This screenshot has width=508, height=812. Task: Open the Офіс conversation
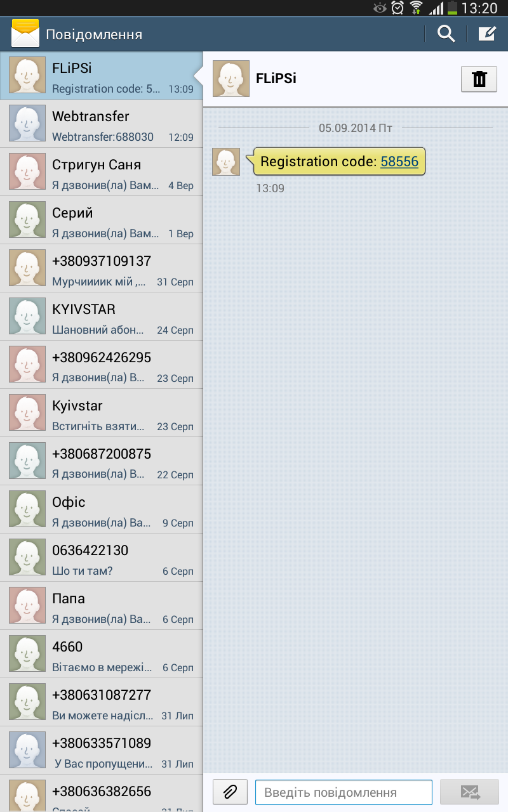coord(102,510)
